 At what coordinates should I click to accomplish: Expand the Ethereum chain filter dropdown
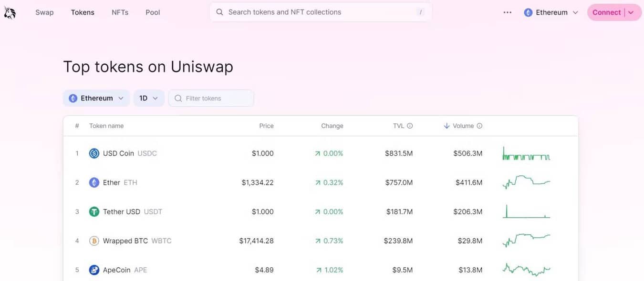click(96, 98)
